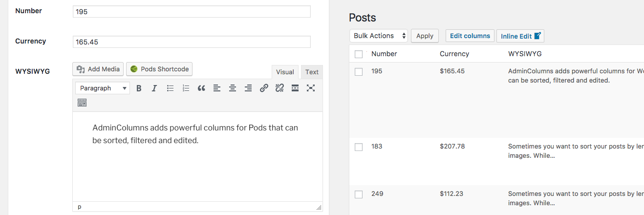Expand the Bulk Actions dropdown
Viewport: 644px width, 215px height.
[379, 36]
